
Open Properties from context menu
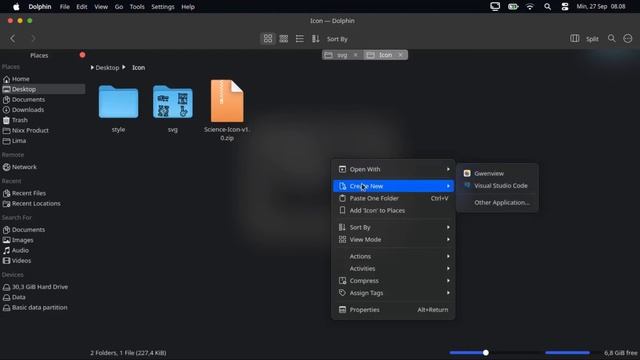[393, 310]
